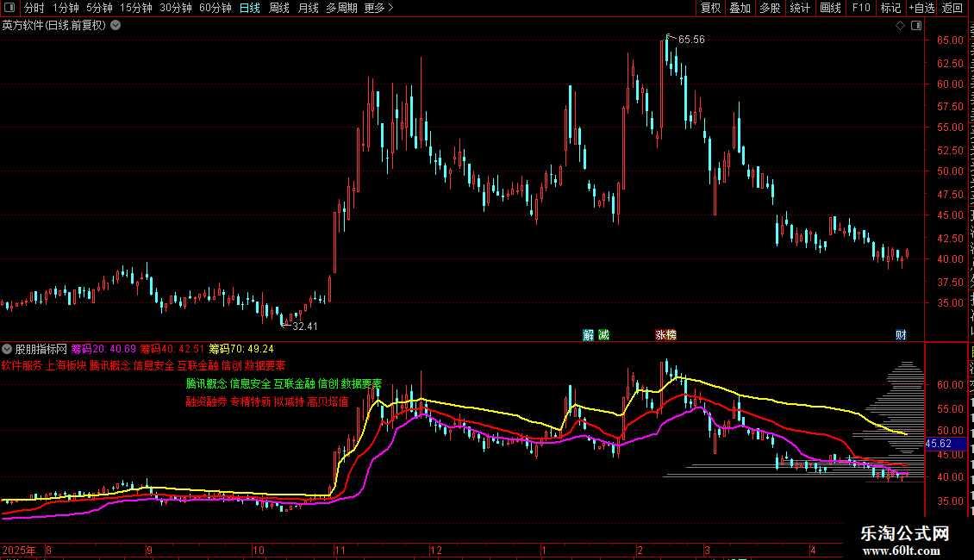The width and height of the screenshot is (974, 560).
Task: Open the 统计 statistics tool
Action: pos(800,8)
